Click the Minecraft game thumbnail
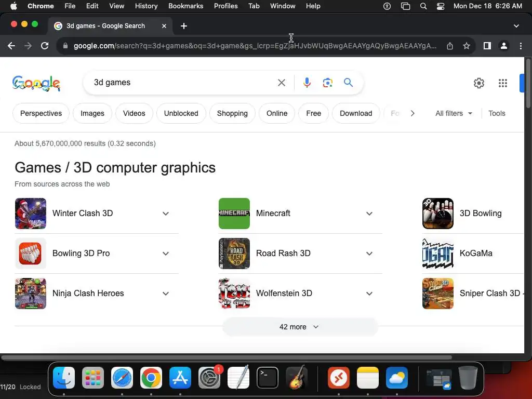This screenshot has height=399, width=532. pyautogui.click(x=234, y=214)
